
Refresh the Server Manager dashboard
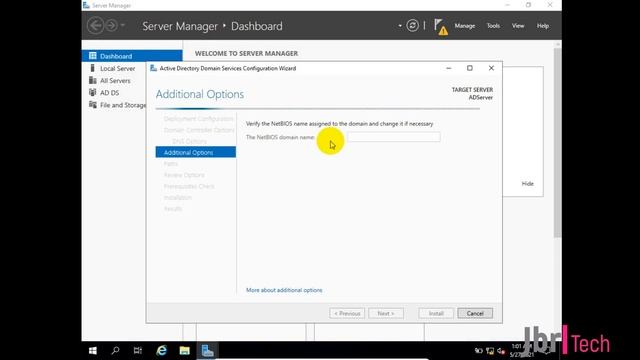coord(412,26)
